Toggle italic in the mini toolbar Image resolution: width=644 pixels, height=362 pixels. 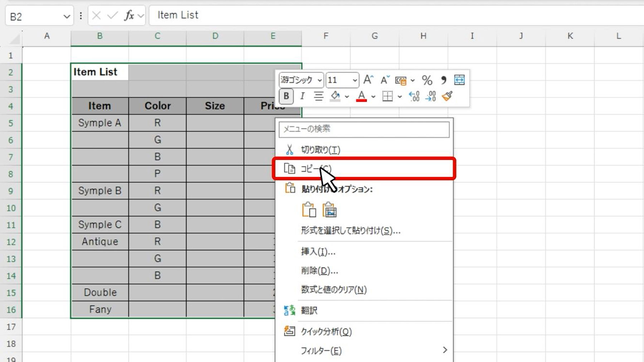pos(302,96)
